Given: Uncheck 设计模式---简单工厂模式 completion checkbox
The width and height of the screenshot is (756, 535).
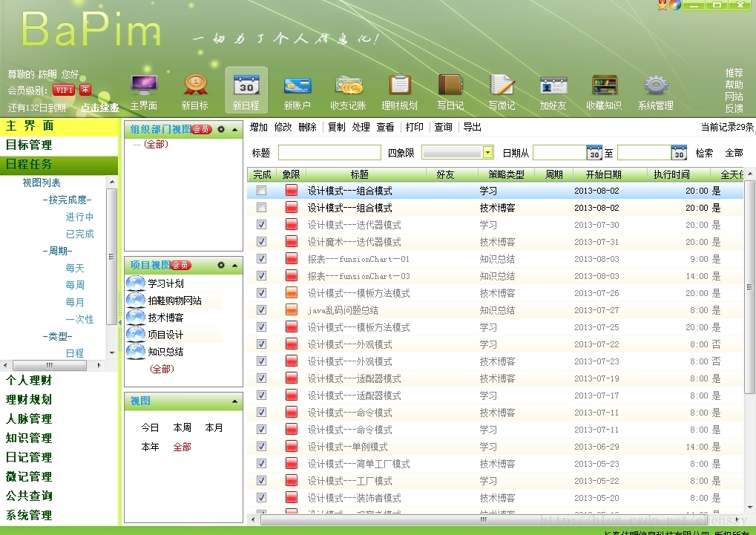Looking at the screenshot, I should 261,463.
